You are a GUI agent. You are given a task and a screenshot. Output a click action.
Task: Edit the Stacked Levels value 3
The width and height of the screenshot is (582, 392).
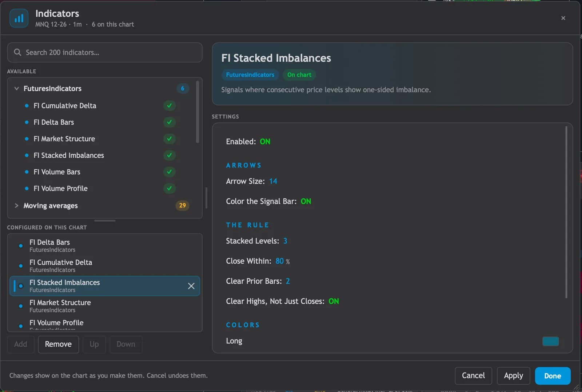click(285, 241)
